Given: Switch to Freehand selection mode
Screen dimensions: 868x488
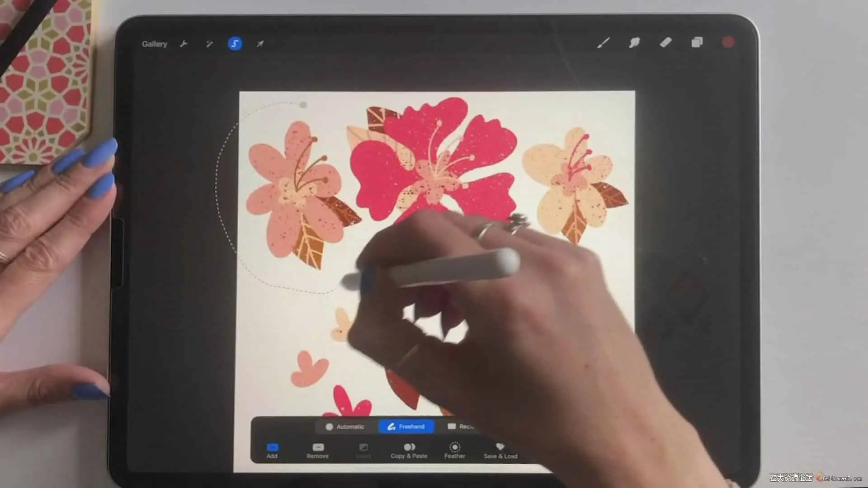Looking at the screenshot, I should pyautogui.click(x=406, y=427).
